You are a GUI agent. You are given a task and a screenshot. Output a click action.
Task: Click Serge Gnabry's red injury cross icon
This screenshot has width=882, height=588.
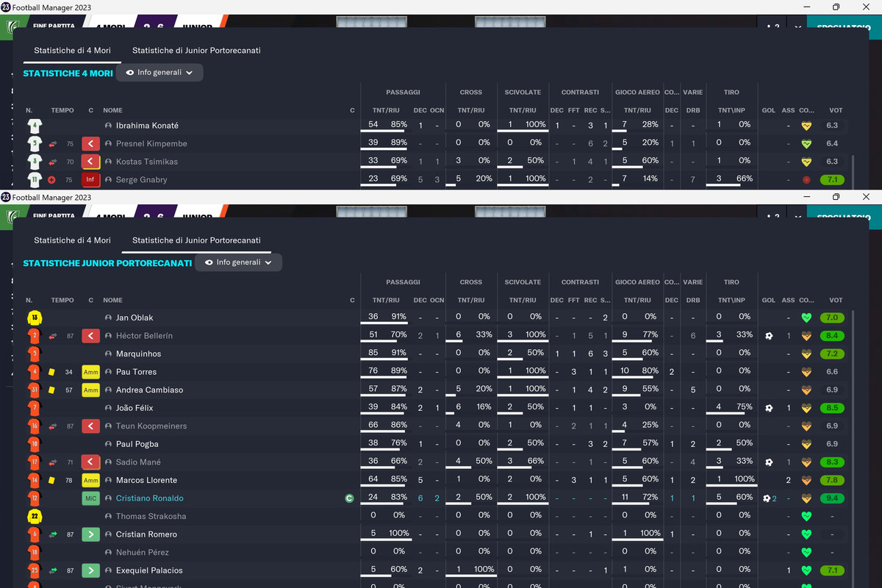click(x=51, y=180)
